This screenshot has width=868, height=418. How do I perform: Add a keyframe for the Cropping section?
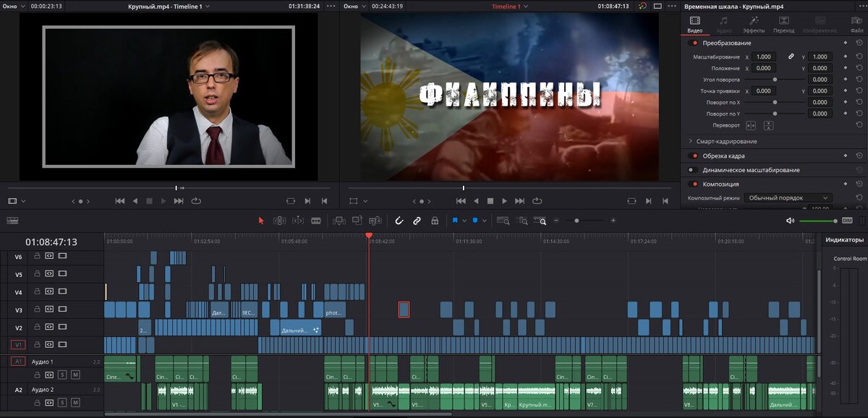tap(845, 155)
